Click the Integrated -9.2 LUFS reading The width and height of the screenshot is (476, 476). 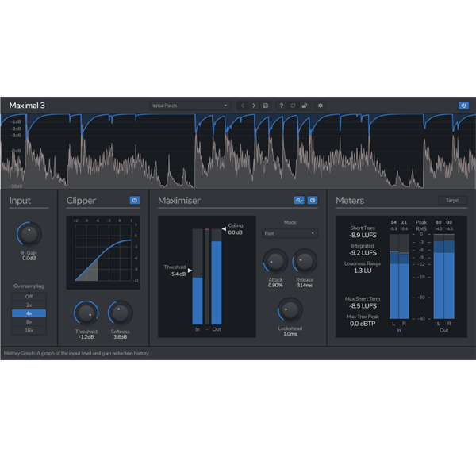pos(363,253)
